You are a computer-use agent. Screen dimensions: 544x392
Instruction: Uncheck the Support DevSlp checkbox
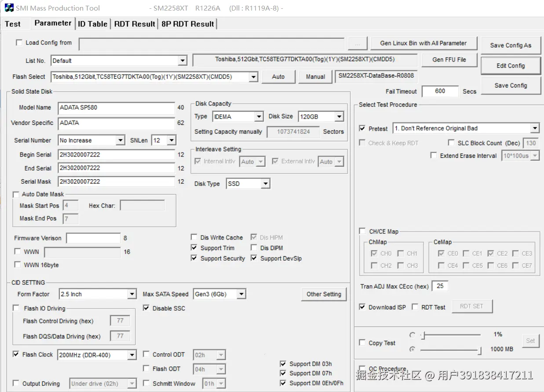click(x=254, y=258)
